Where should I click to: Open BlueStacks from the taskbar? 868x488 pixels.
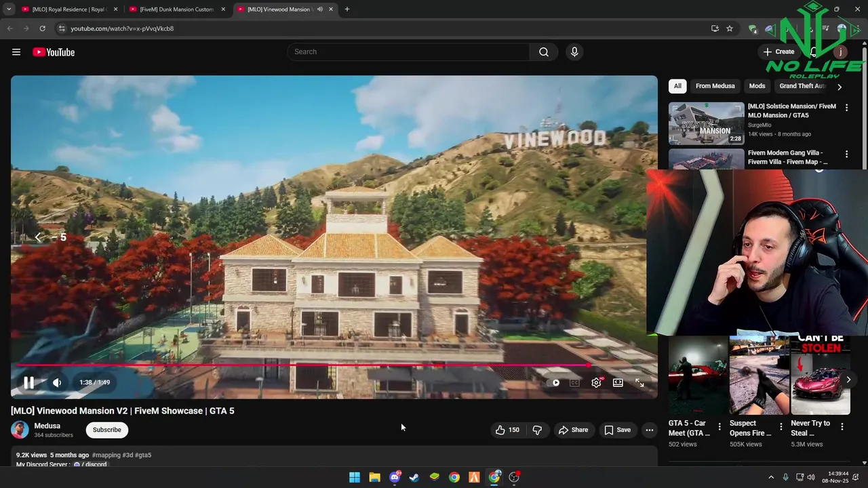[435, 477]
